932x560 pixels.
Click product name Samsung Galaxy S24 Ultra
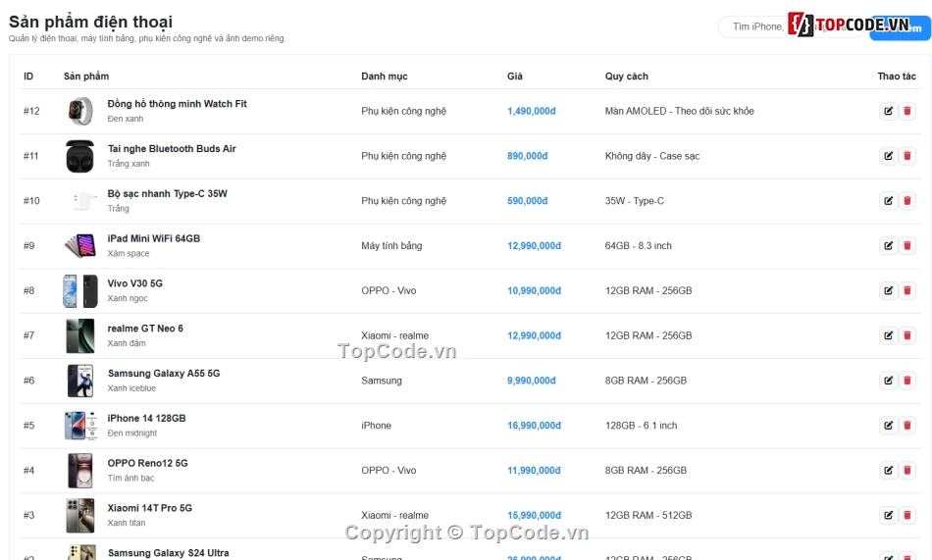tap(168, 553)
